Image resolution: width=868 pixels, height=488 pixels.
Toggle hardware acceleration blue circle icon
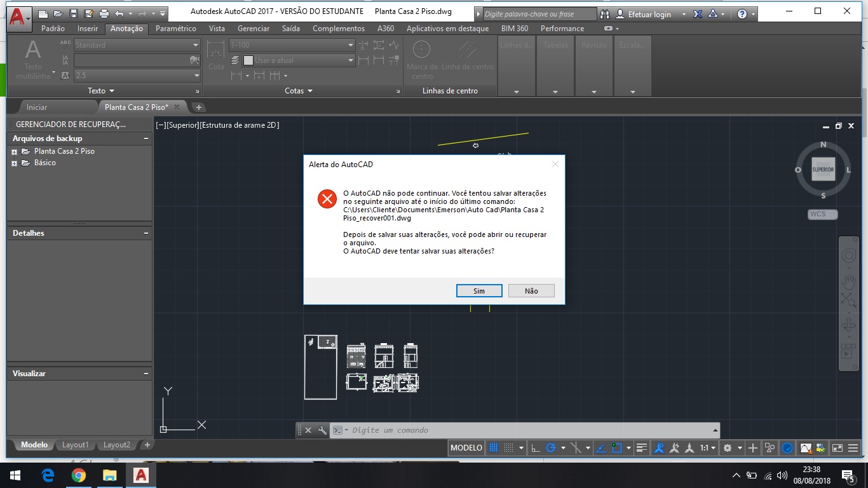point(787,448)
